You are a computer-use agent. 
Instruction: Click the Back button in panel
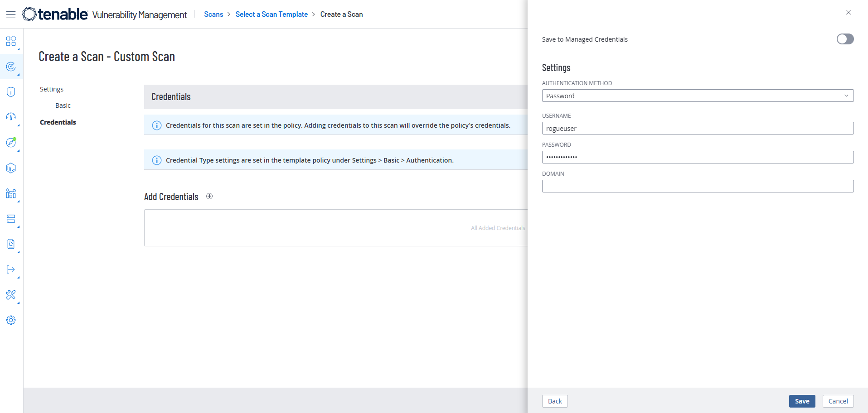tap(555, 401)
